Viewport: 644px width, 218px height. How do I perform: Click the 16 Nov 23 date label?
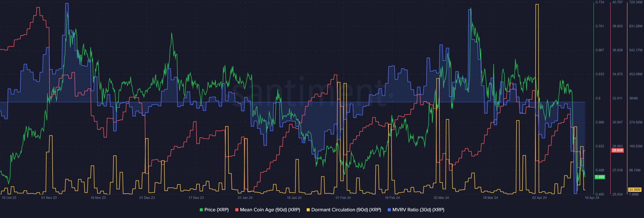click(x=98, y=198)
